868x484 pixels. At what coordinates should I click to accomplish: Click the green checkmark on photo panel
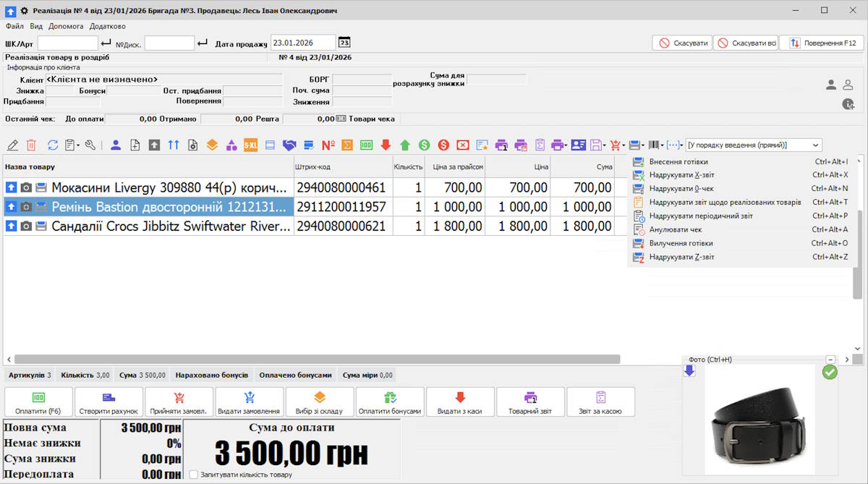830,372
